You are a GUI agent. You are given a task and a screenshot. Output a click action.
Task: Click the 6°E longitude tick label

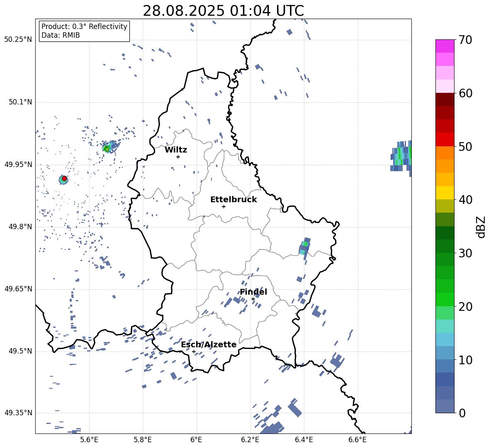196,440
